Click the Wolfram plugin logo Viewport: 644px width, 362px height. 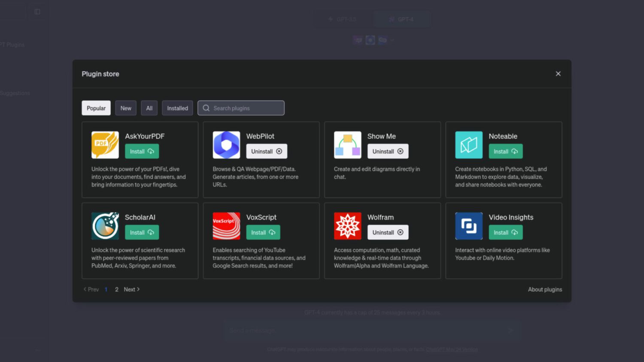click(348, 226)
